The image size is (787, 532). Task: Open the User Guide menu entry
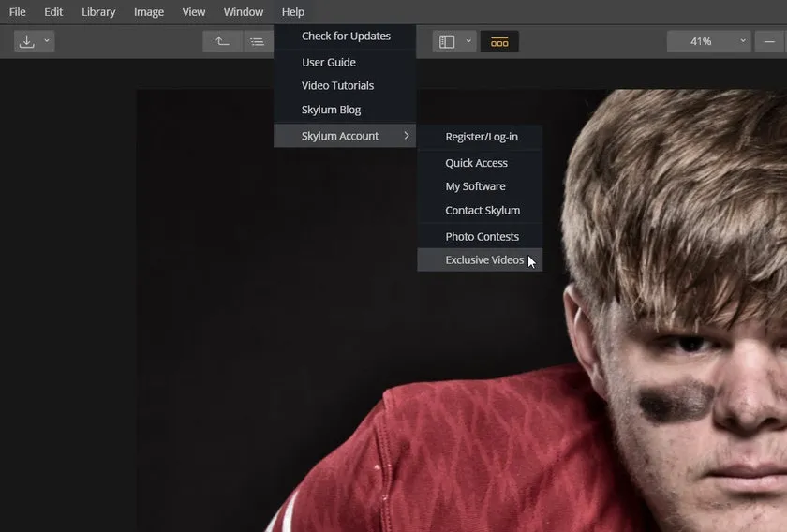pyautogui.click(x=329, y=62)
